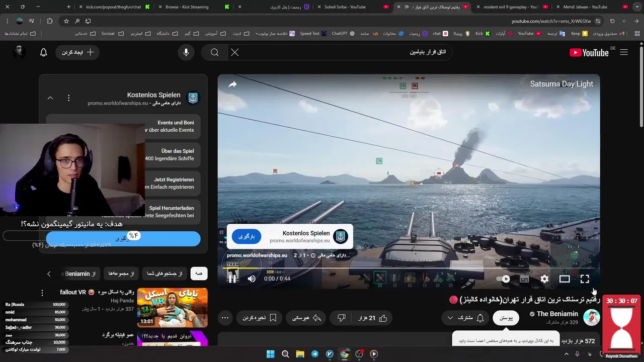
Task: Submit search with magnifier icon
Action: [x=215, y=52]
